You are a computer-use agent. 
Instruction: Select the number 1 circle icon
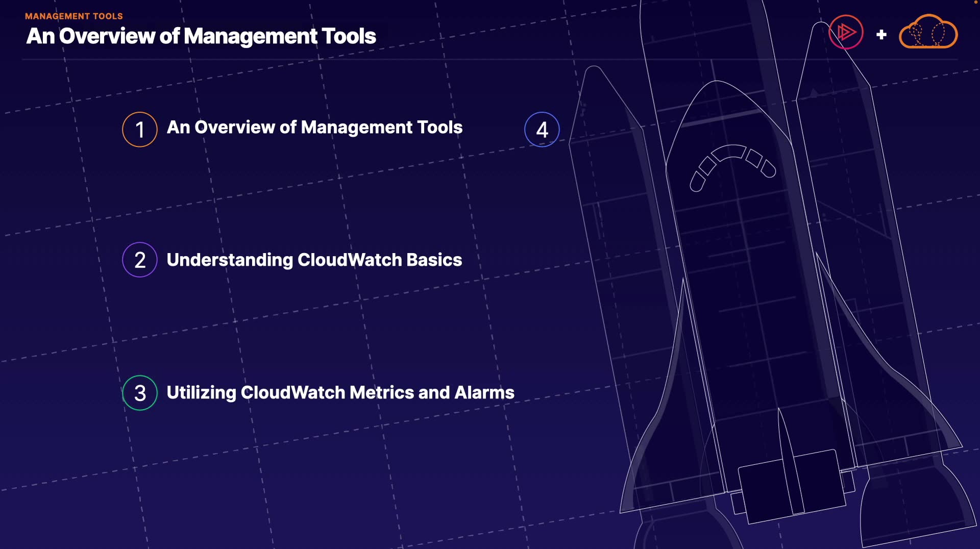[x=140, y=130]
